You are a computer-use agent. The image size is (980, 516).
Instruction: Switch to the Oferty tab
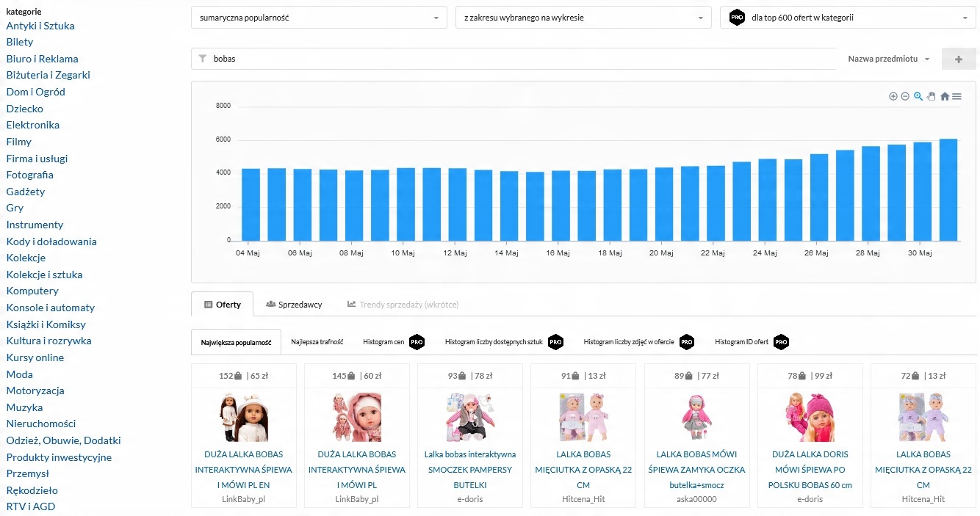223,304
